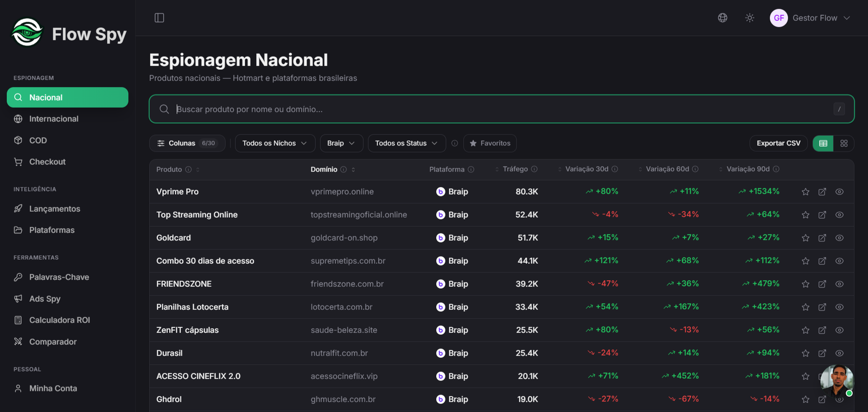868x412 pixels.
Task: Open Durasil external link icon
Action: coord(822,353)
